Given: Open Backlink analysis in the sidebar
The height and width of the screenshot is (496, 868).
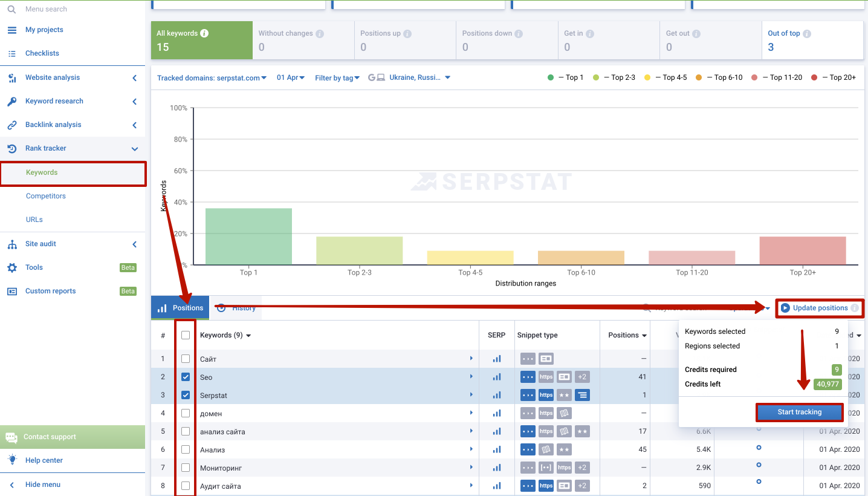Looking at the screenshot, I should pos(53,125).
